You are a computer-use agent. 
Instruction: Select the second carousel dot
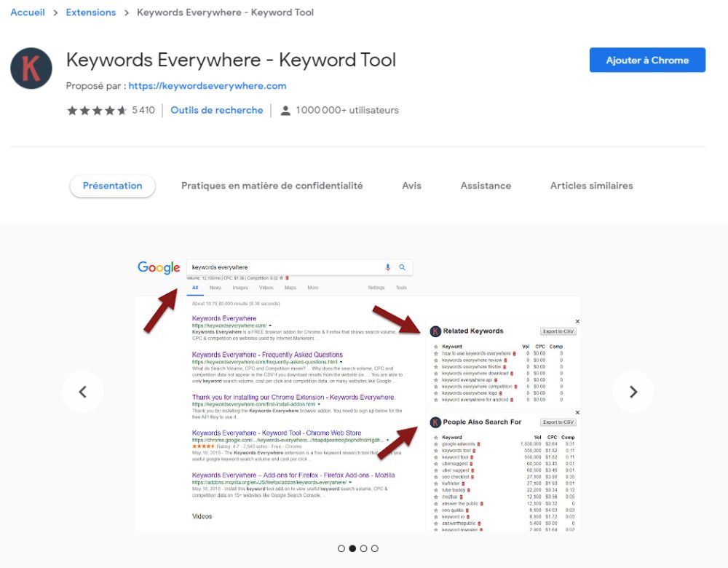click(x=352, y=548)
